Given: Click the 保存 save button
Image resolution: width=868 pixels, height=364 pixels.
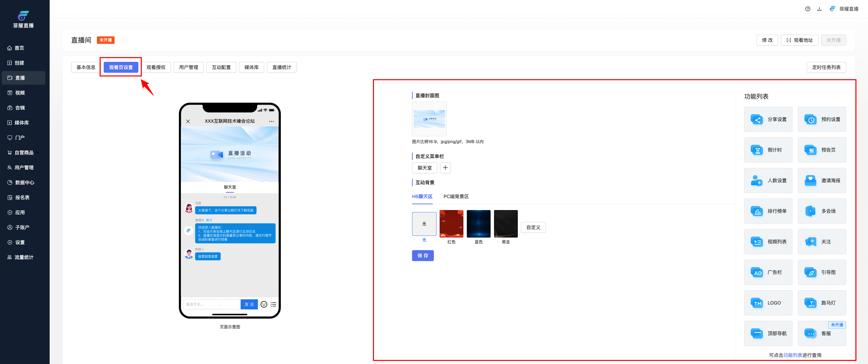Looking at the screenshot, I should tap(423, 256).
